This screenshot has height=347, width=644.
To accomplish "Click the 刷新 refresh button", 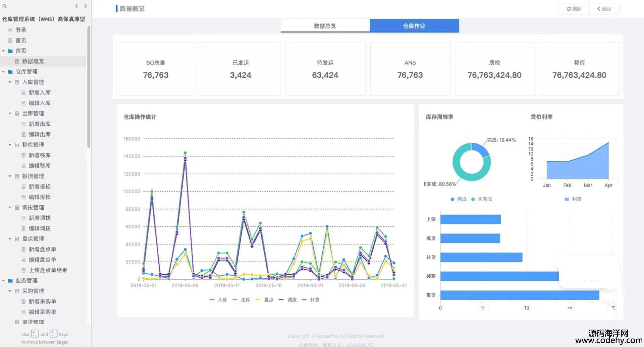I will tap(574, 9).
